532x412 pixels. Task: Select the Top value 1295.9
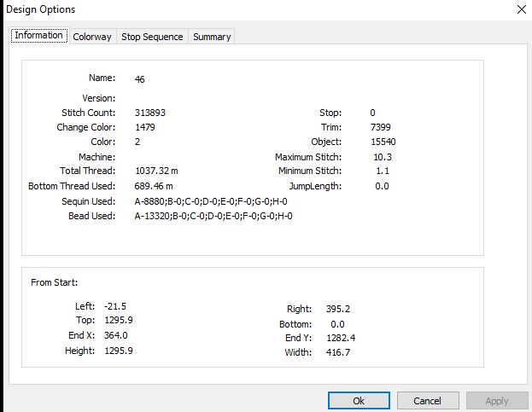tap(119, 320)
